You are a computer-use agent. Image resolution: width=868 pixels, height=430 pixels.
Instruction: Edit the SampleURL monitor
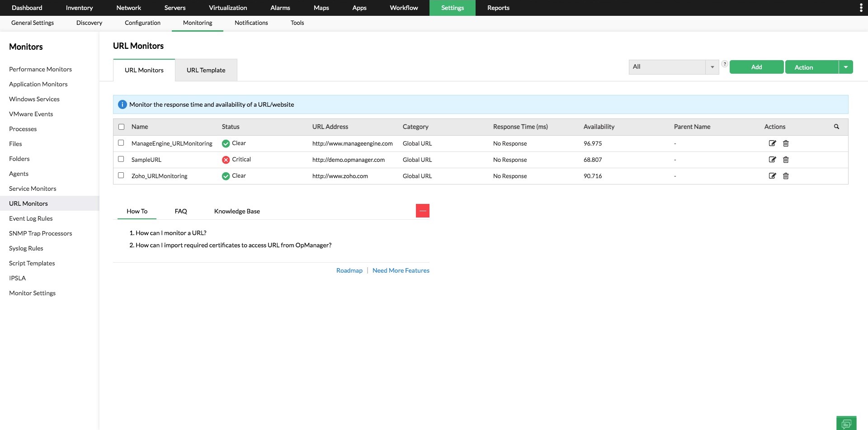(x=772, y=160)
